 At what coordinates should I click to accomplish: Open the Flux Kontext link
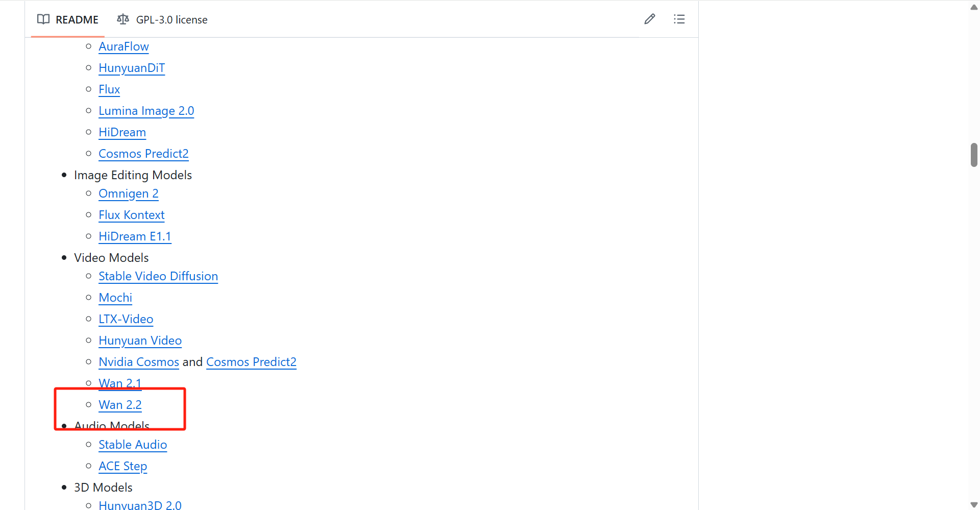coord(131,215)
